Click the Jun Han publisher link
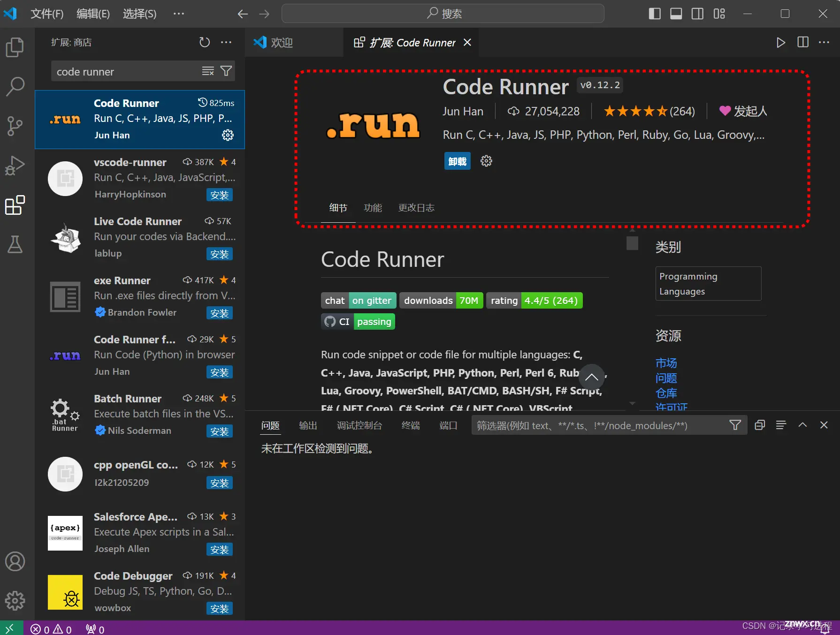Screen dimensions: 840x635 pos(463,111)
